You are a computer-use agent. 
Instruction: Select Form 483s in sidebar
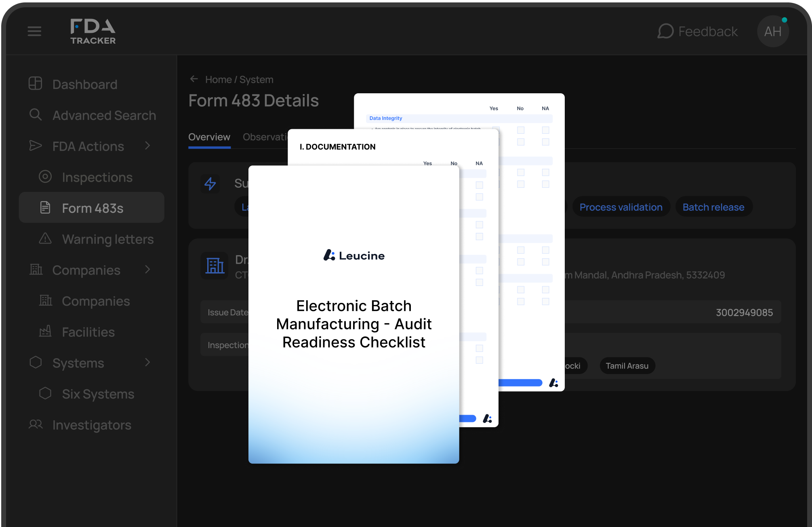92,208
